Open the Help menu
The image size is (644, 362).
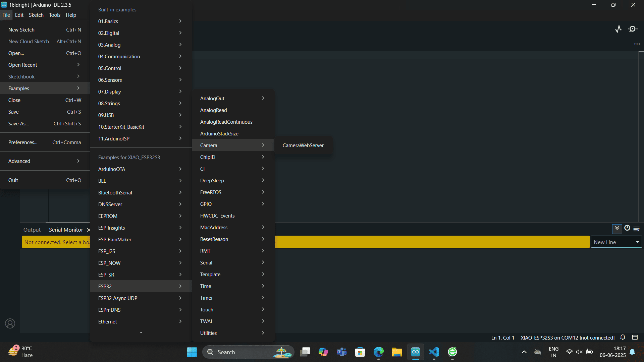click(x=71, y=15)
